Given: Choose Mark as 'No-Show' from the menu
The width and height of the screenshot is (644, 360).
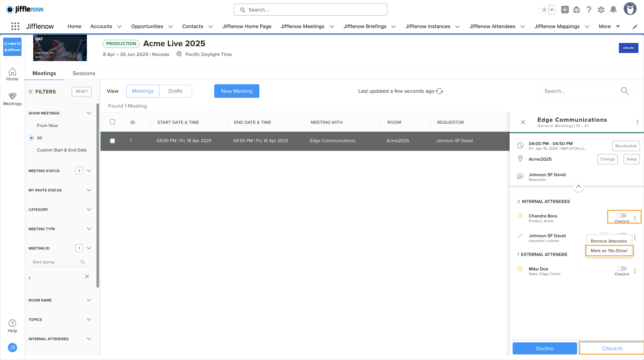Looking at the screenshot, I should 609,251.
